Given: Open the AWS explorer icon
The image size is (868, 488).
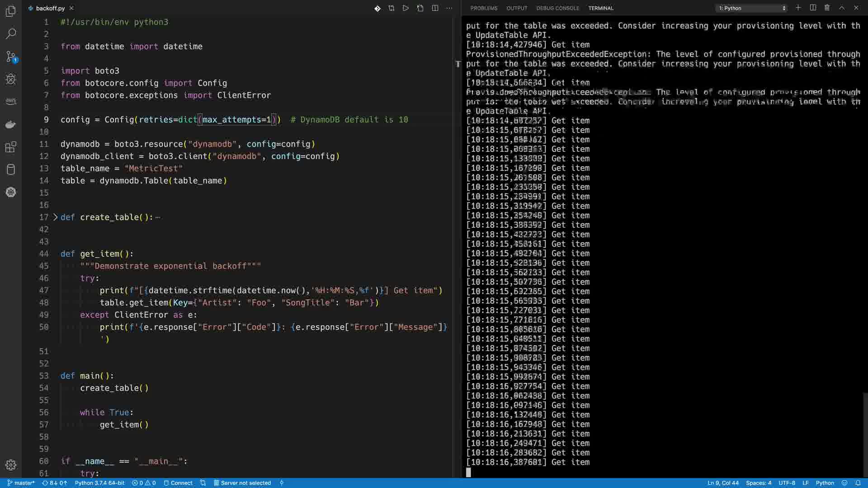Looking at the screenshot, I should point(11,101).
